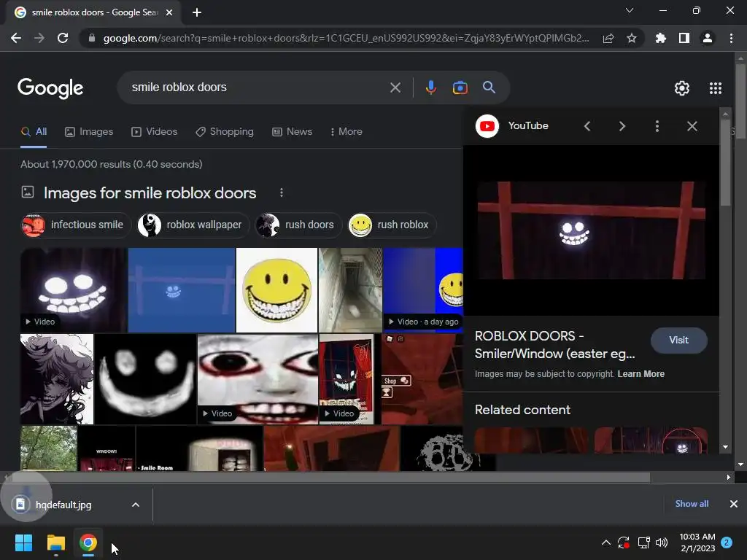This screenshot has width=747, height=560.
Task: Open the yellow smiley face thumbnail
Action: pos(276,290)
